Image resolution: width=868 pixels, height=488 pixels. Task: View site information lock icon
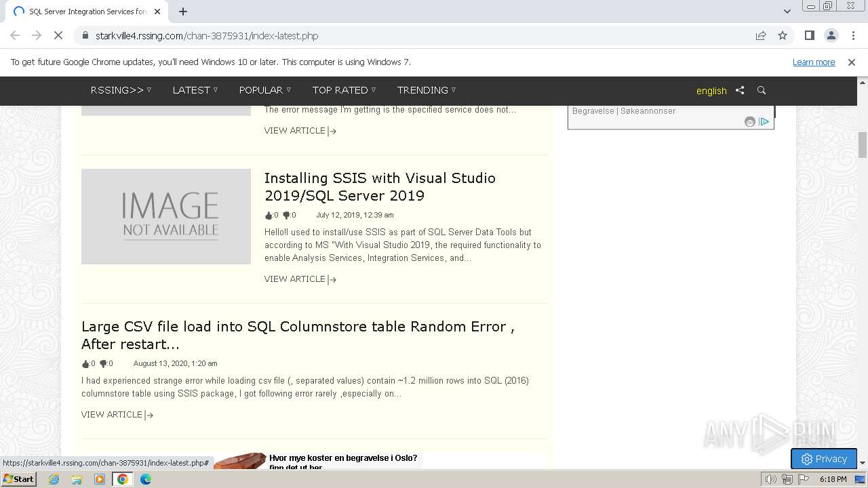point(85,35)
